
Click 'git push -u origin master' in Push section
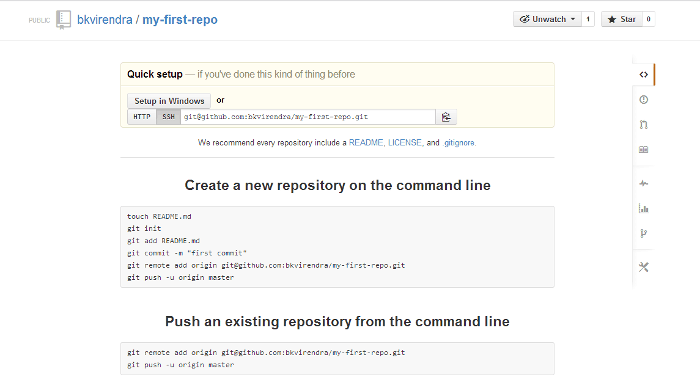click(180, 365)
